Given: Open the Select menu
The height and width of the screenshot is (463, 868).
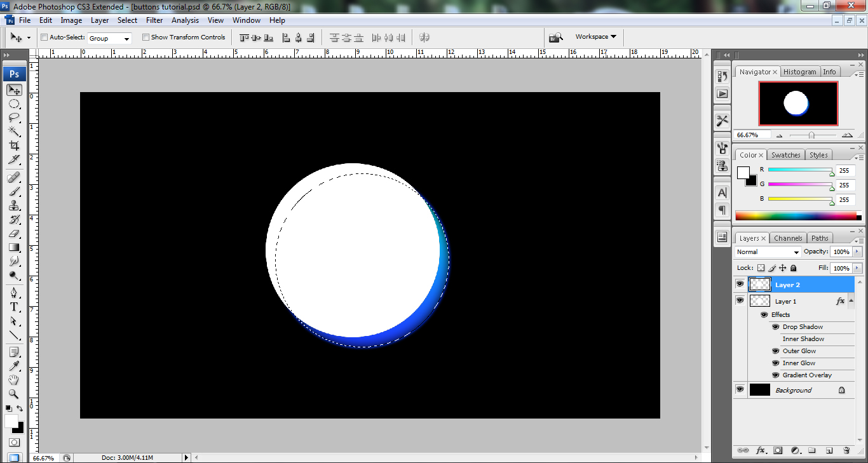Looking at the screenshot, I should 127,20.
